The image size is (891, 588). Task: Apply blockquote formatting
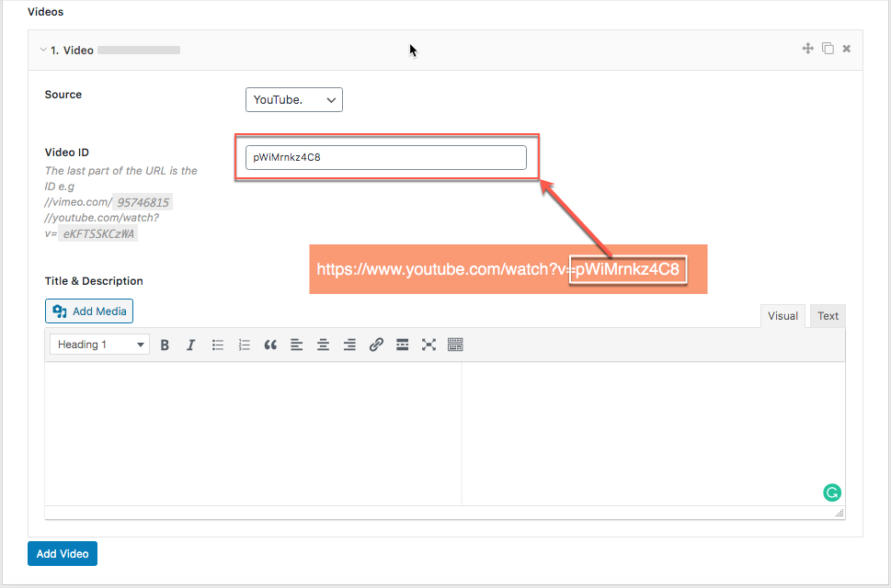point(270,345)
